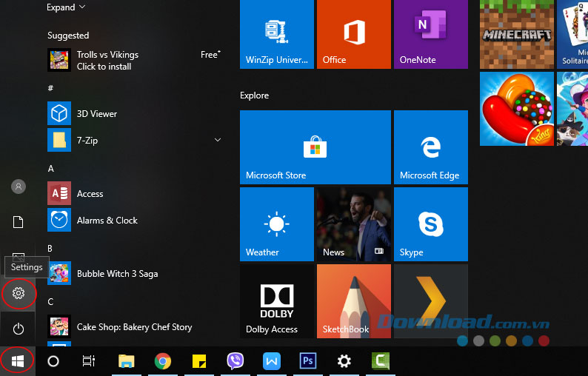Image resolution: width=588 pixels, height=376 pixels.
Task: Open Photoshop from the taskbar
Action: [308, 361]
